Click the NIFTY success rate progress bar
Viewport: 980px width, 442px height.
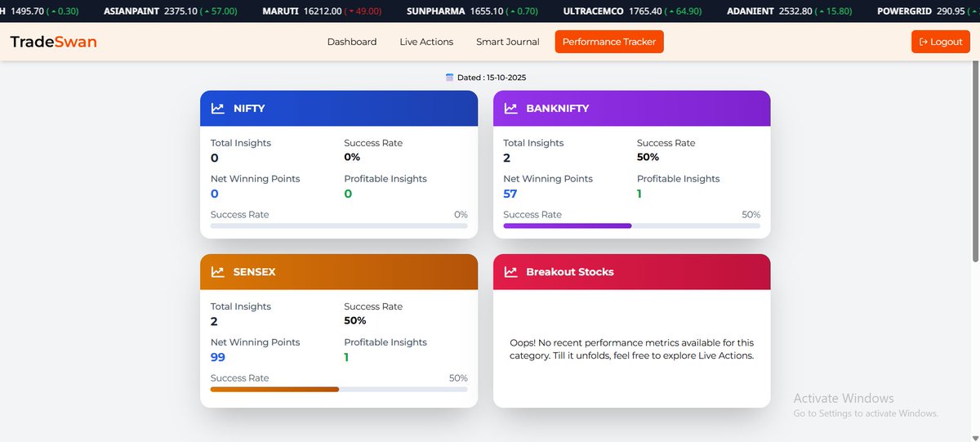339,225
